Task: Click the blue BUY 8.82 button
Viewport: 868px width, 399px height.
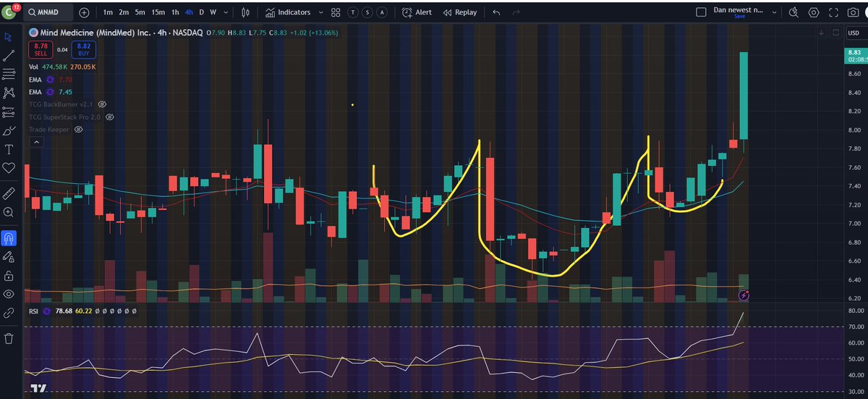Action: point(83,50)
